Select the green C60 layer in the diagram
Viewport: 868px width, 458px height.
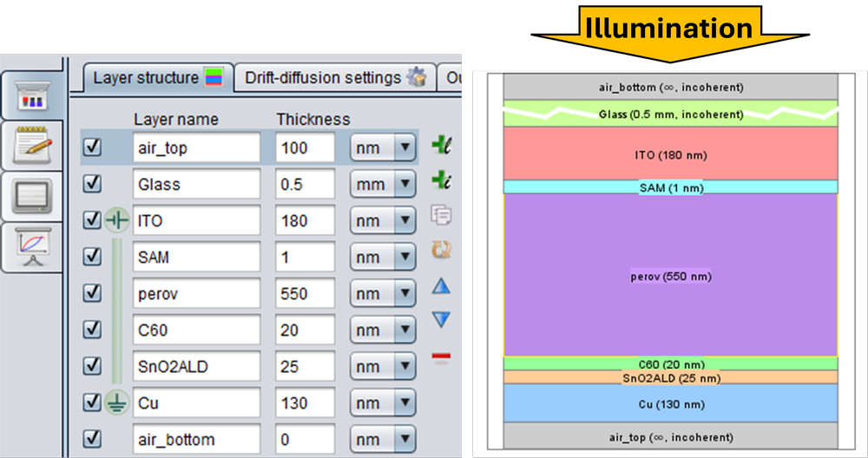tap(670, 363)
